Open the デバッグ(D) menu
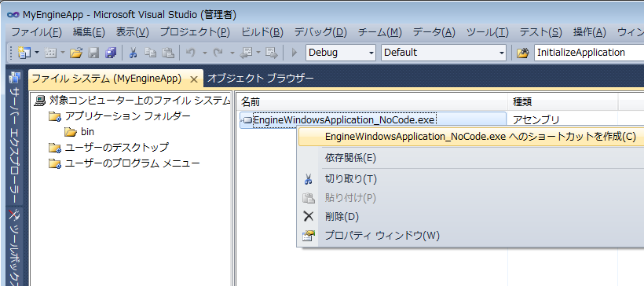The width and height of the screenshot is (644, 286). [x=320, y=32]
